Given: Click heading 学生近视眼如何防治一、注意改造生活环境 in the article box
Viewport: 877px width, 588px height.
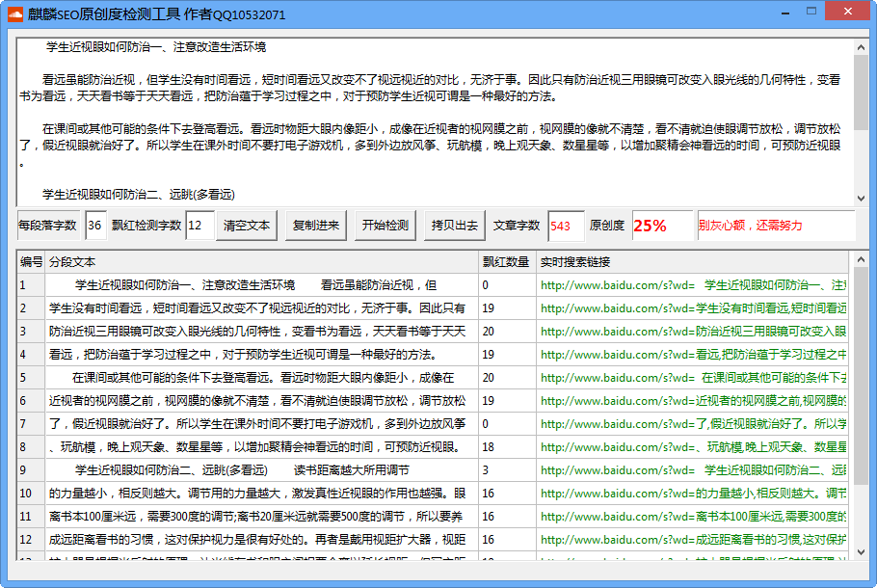Looking at the screenshot, I should coord(156,47).
